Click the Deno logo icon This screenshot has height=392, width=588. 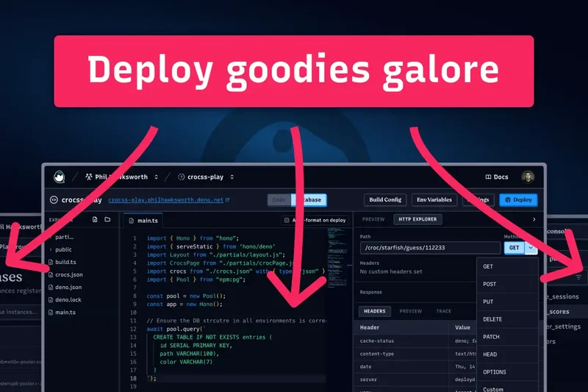click(x=60, y=177)
